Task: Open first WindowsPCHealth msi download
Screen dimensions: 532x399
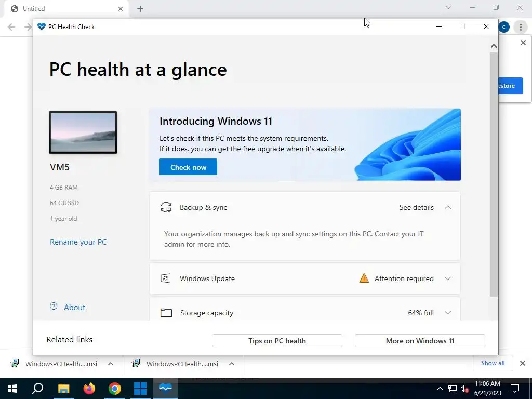Action: [x=55, y=364]
